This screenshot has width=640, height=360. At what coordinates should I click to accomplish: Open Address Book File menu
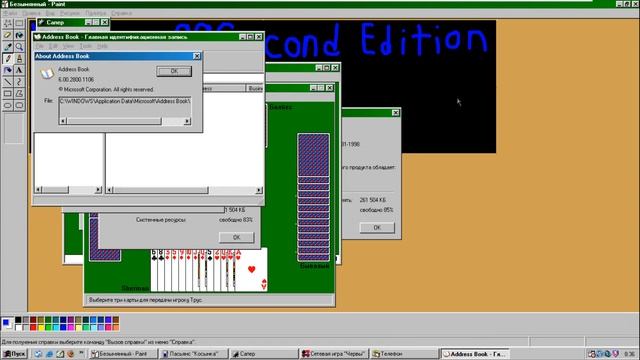(x=40, y=46)
